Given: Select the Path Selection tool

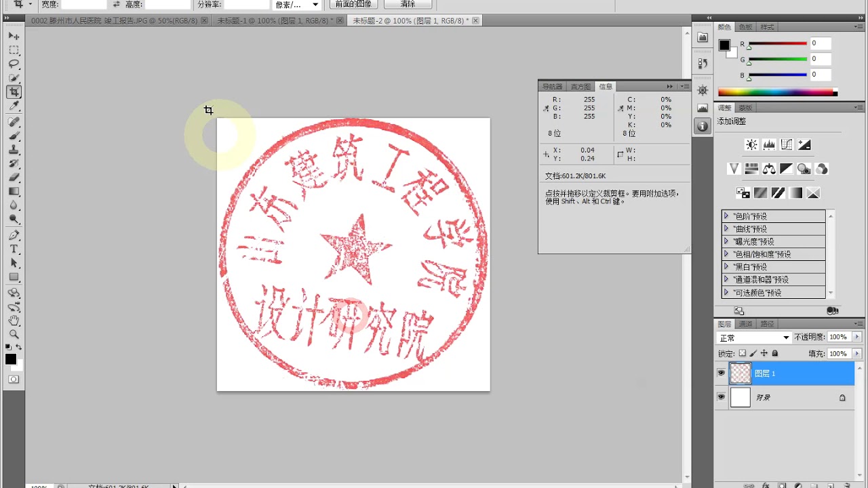Looking at the screenshot, I should pos(14,263).
